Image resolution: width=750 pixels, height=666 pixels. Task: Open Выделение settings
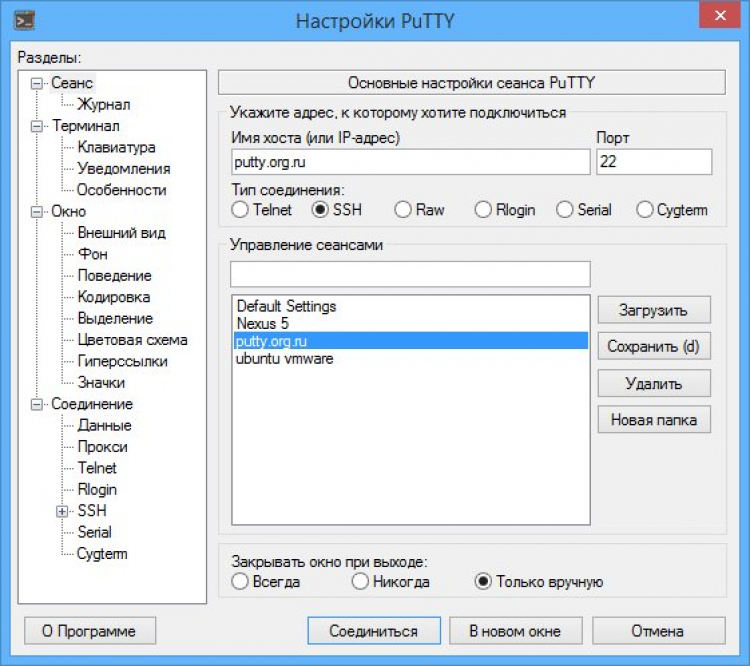click(115, 319)
